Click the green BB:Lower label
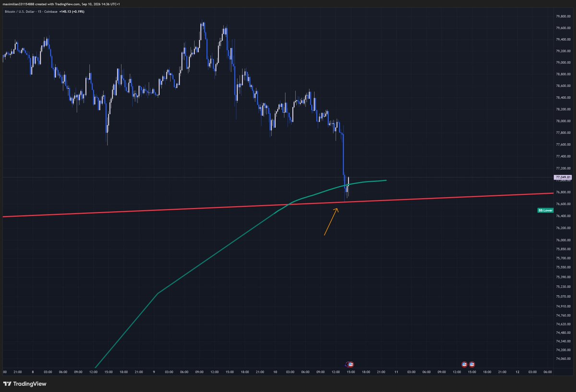The height and width of the screenshot is (392, 576). tap(546, 210)
